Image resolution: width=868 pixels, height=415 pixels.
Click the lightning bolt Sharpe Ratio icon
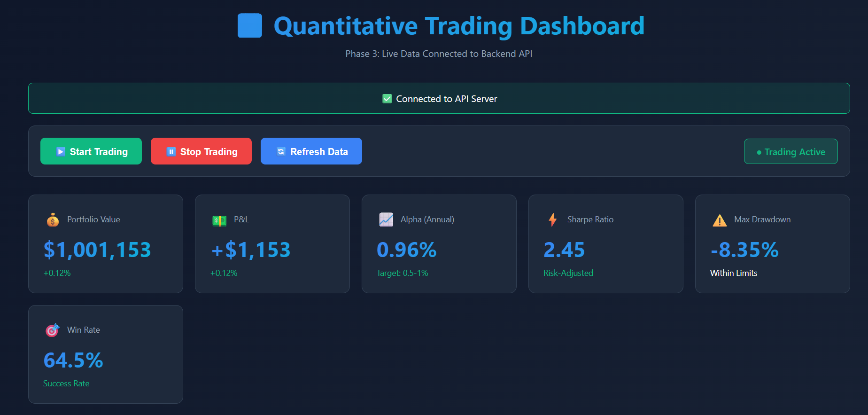tap(553, 219)
